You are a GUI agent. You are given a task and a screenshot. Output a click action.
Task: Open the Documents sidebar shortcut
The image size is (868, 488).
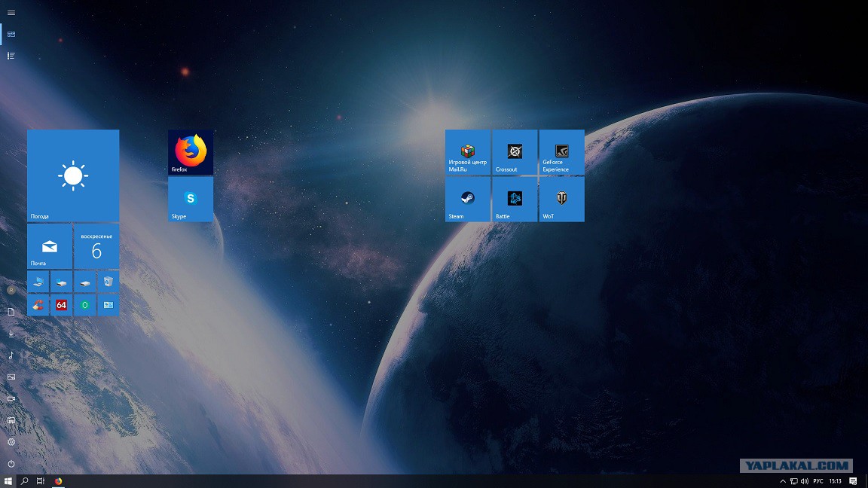click(11, 312)
